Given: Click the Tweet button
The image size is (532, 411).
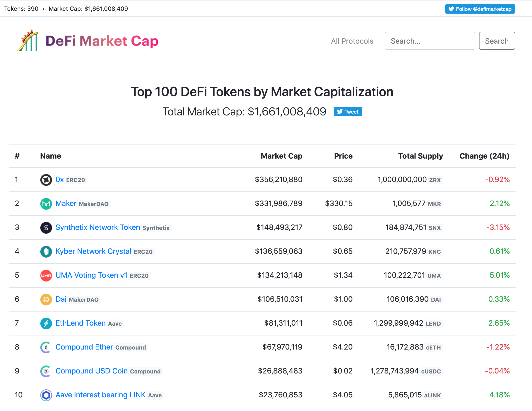Looking at the screenshot, I should tap(348, 112).
